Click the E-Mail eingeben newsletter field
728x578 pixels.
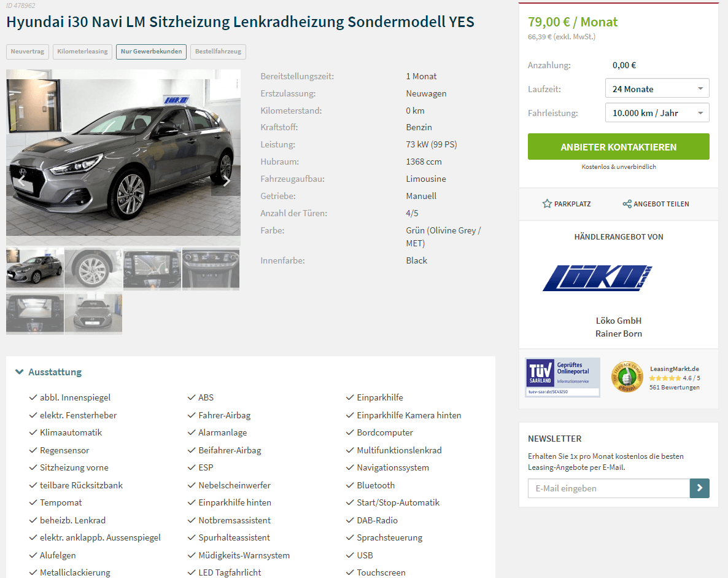coord(609,488)
